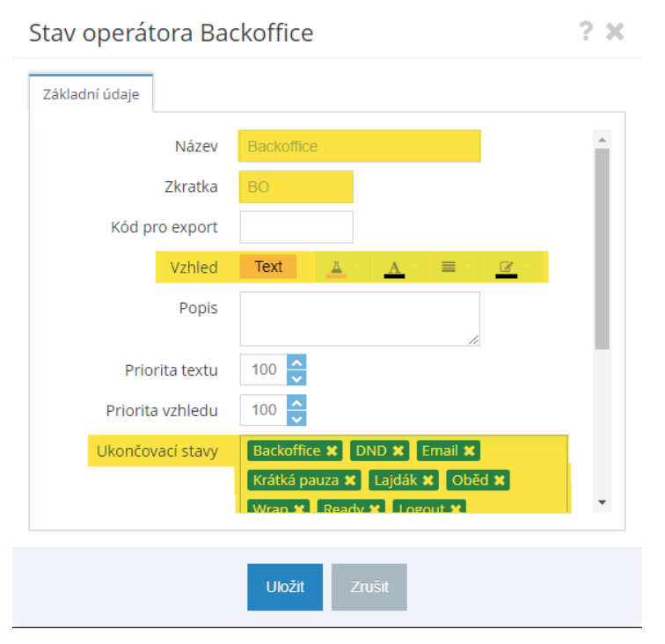
Task: Increase the Priorita textu value
Action: click(297, 362)
